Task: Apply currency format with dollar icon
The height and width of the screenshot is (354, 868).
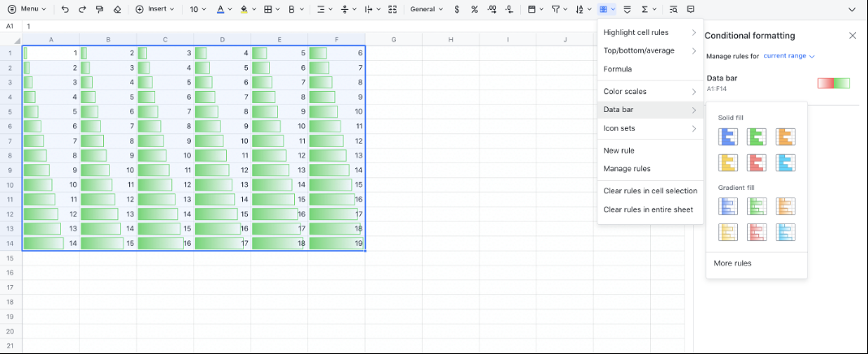Action: coord(457,10)
